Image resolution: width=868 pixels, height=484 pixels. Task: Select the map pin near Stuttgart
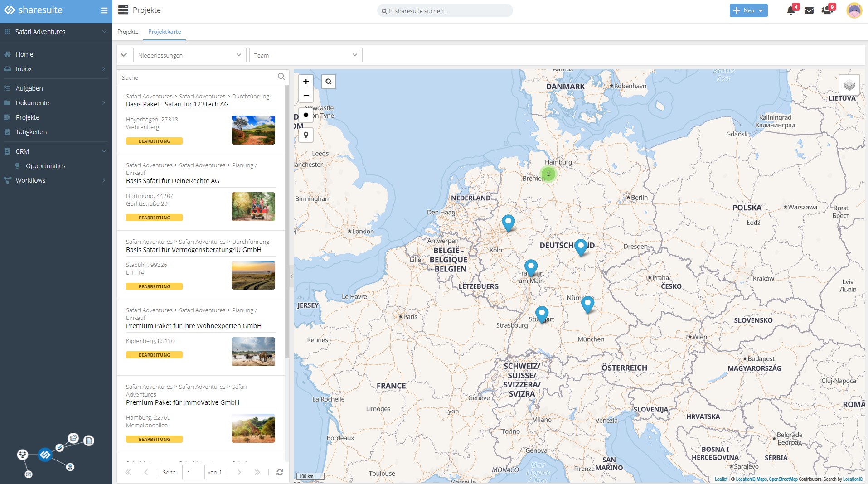click(x=542, y=315)
